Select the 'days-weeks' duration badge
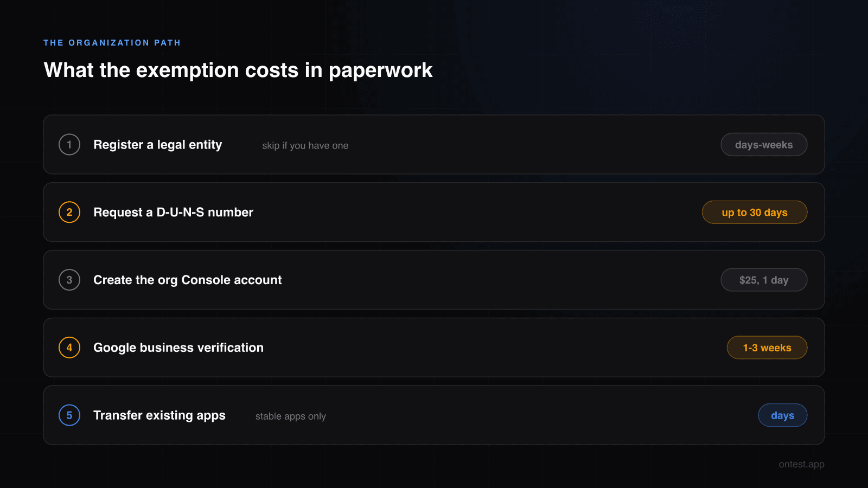The height and width of the screenshot is (488, 868). click(764, 145)
